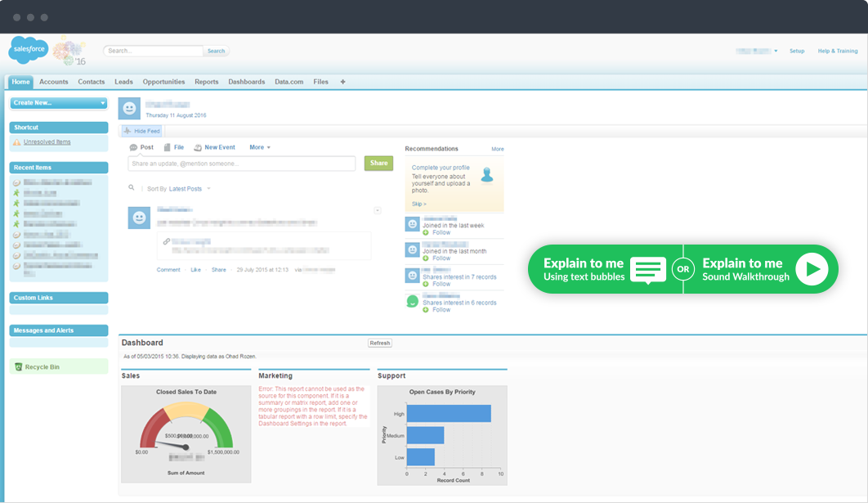868x503 pixels.
Task: Click green avatar of user sharing 6 records
Action: tap(413, 301)
